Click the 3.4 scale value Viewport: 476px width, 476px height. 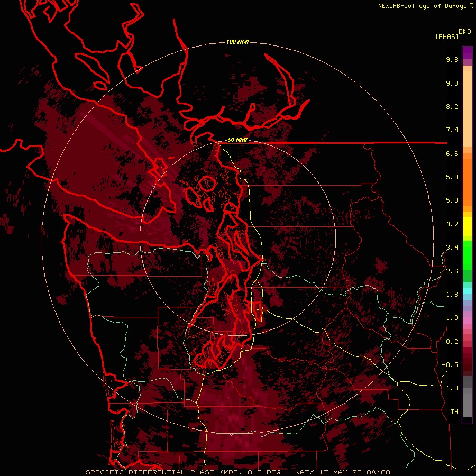(x=452, y=248)
